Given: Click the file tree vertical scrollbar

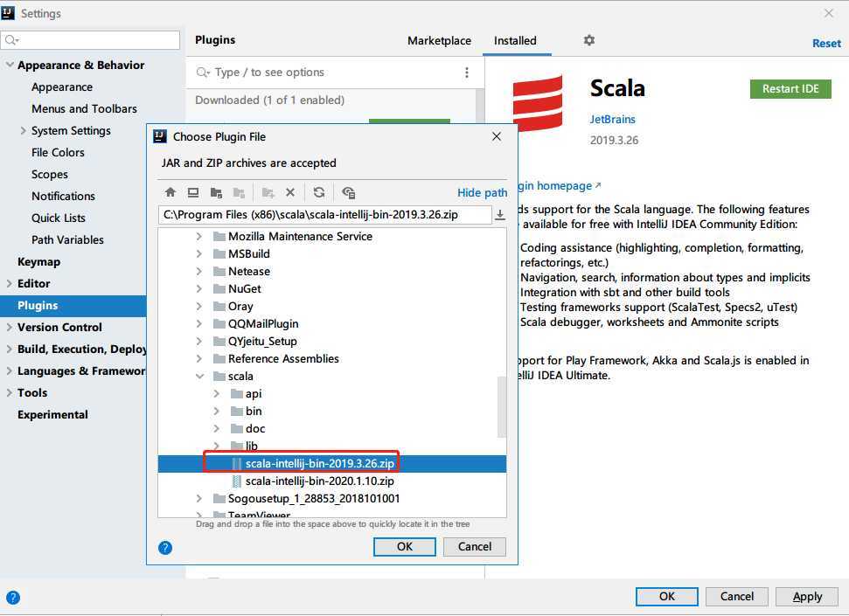Looking at the screenshot, I should click(502, 407).
